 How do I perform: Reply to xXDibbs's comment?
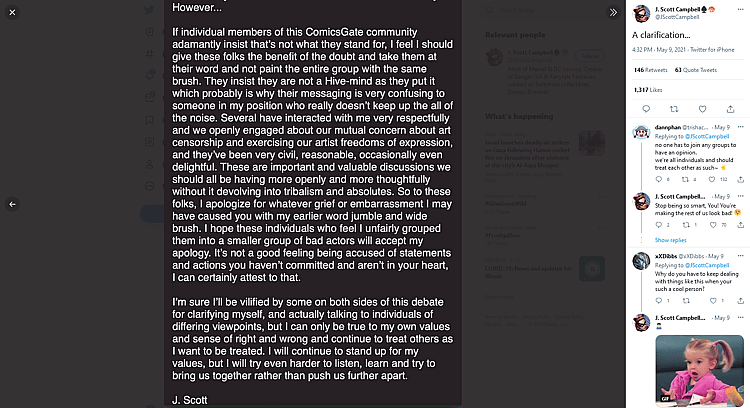point(659,300)
